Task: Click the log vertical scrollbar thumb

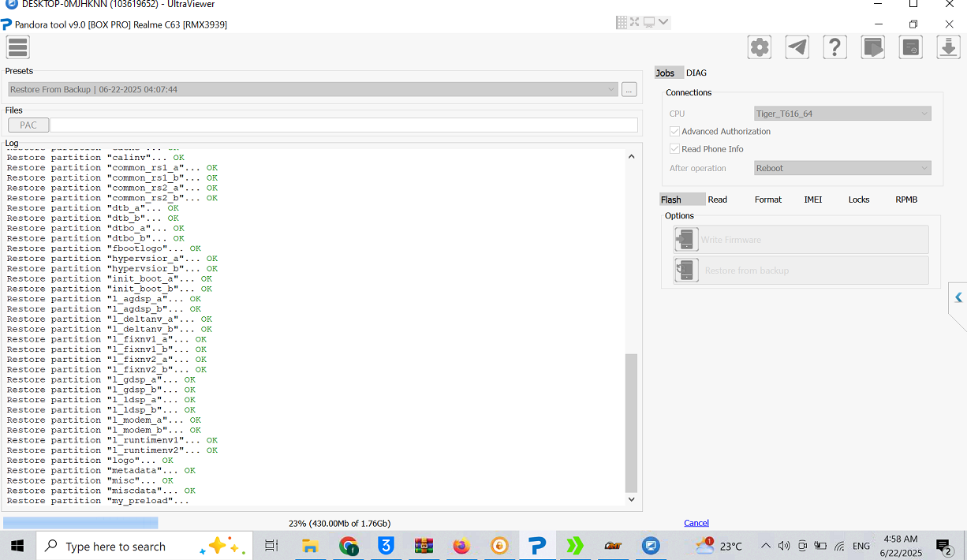Action: (x=631, y=423)
